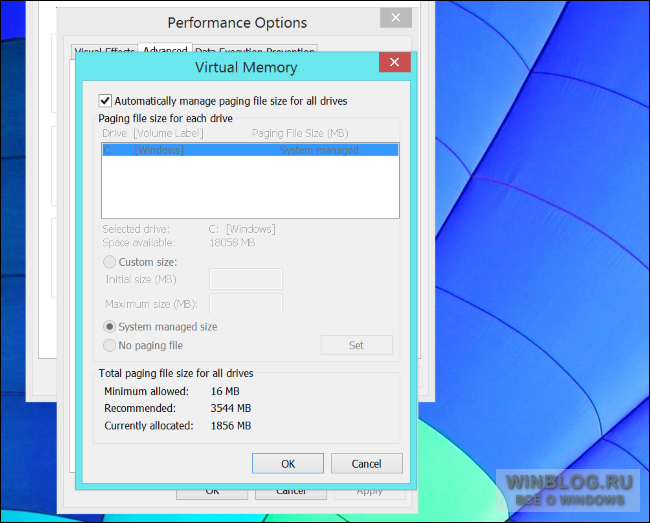Click the Drive [Volume Label] column header
This screenshot has width=650, height=523.
tap(153, 133)
